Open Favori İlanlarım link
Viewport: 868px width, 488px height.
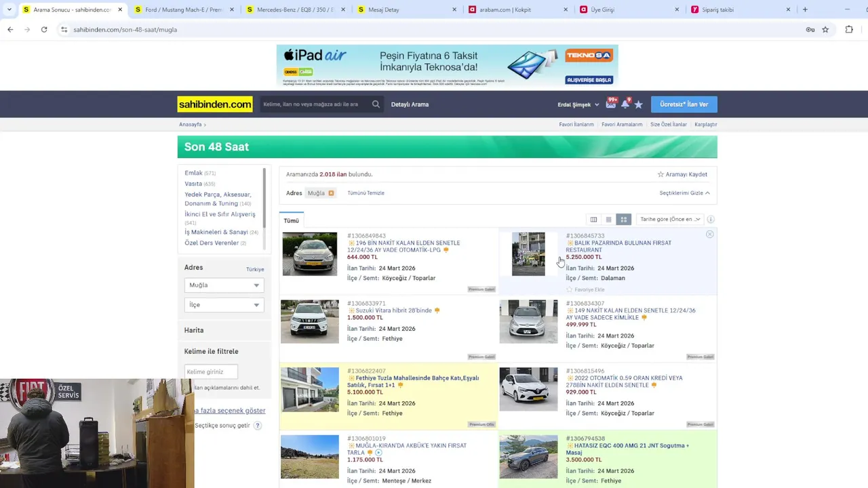pyautogui.click(x=576, y=125)
